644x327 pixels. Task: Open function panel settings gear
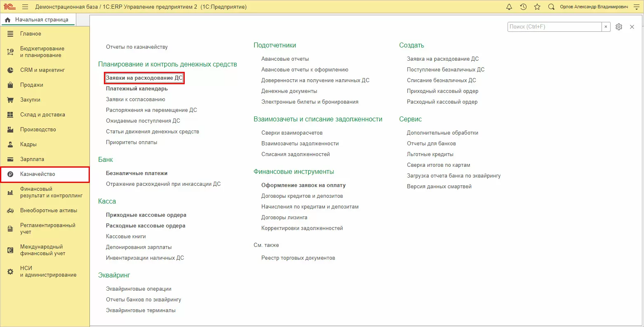tap(619, 27)
